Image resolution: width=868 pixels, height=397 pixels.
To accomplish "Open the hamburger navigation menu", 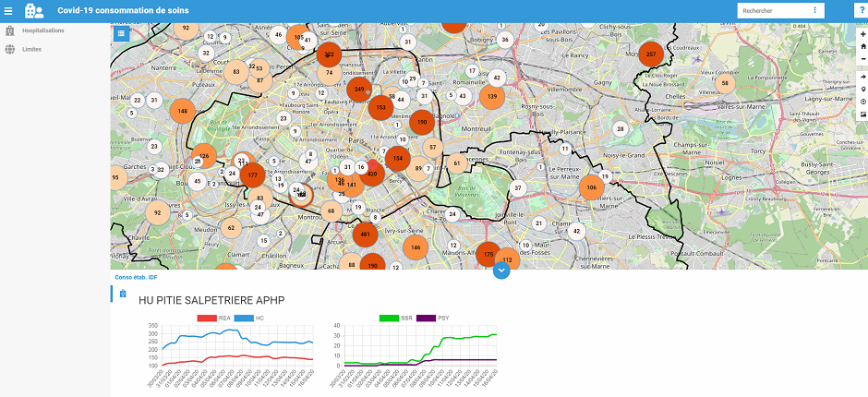I will point(10,10).
